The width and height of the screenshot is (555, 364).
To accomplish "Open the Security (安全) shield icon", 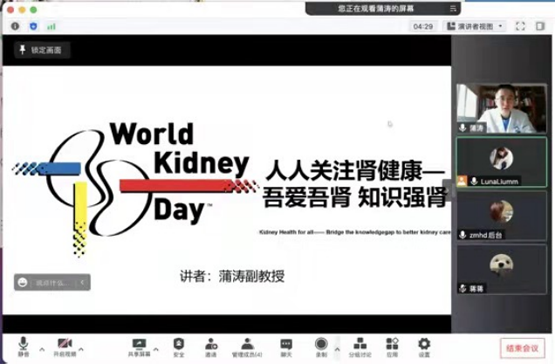I will tap(179, 347).
